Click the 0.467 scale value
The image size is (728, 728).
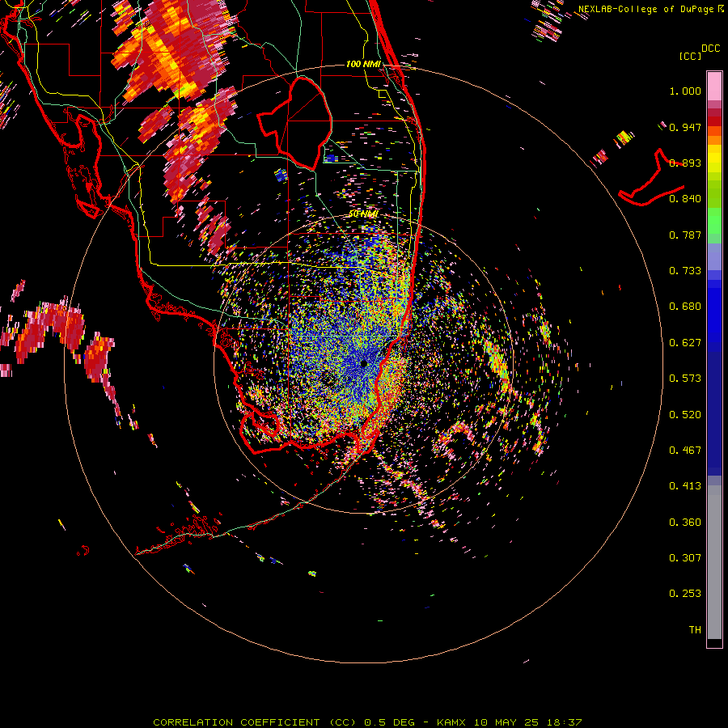point(685,451)
